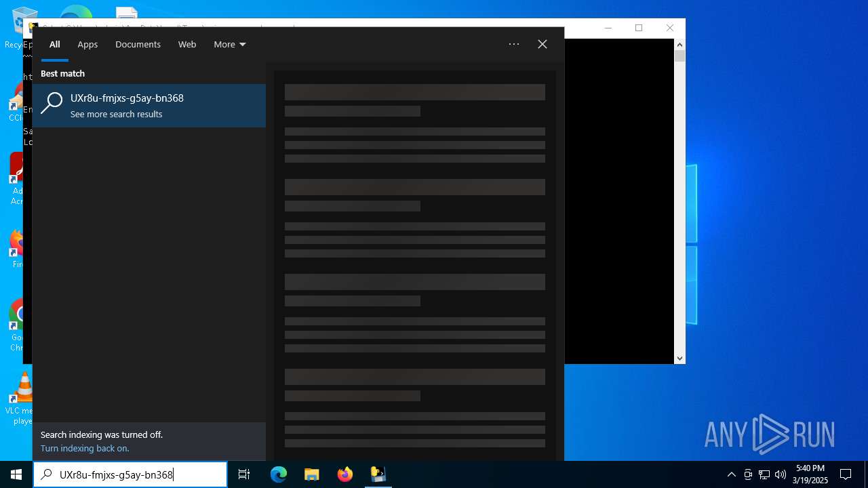
Task: Click the console window scroll up arrow
Action: point(679,45)
